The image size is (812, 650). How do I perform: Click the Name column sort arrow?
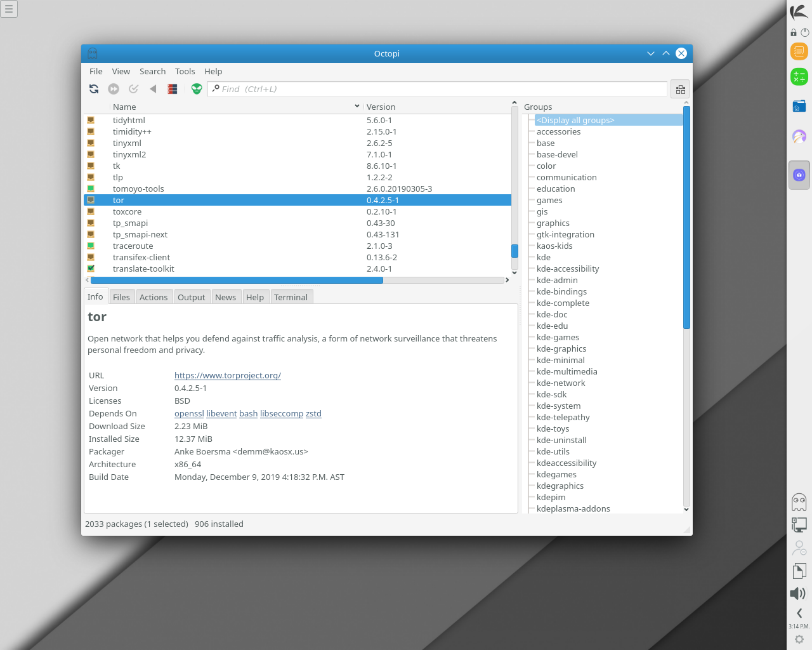(357, 107)
